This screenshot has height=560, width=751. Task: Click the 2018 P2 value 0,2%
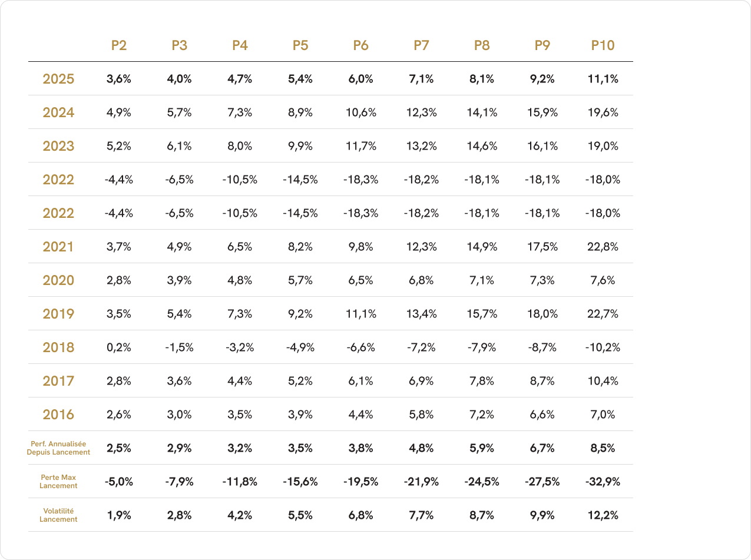[x=119, y=347]
